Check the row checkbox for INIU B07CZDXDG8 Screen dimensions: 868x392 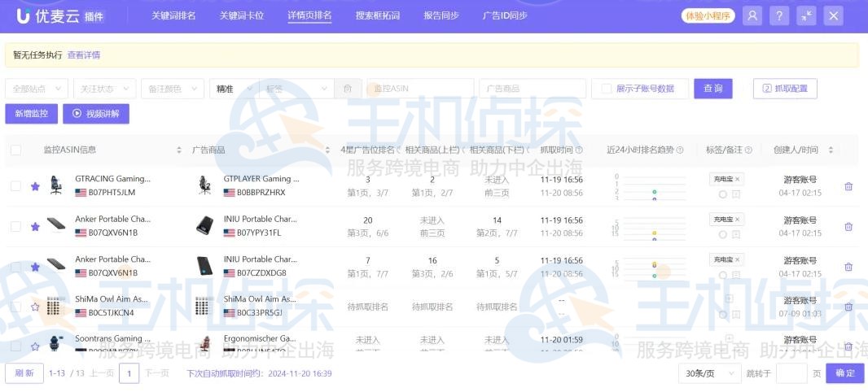point(16,267)
